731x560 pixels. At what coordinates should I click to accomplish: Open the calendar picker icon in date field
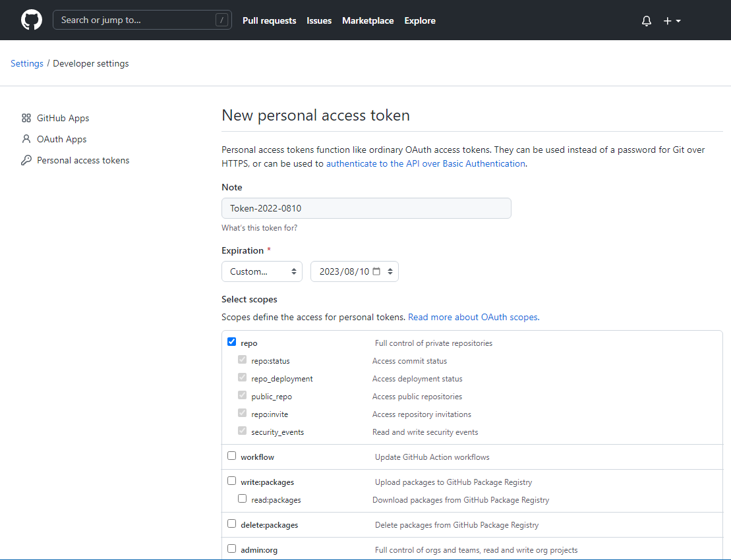pos(376,271)
